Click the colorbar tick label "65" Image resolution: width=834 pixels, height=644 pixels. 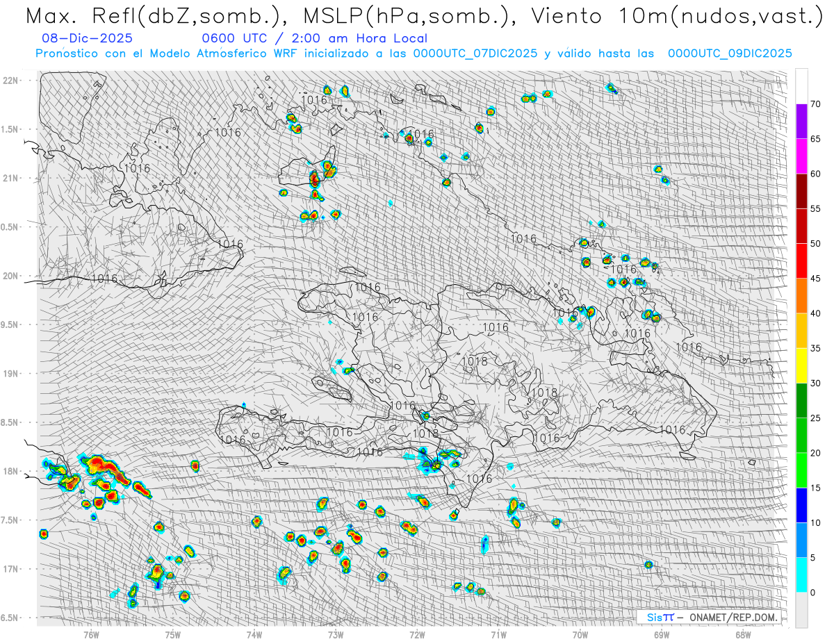[815, 139]
